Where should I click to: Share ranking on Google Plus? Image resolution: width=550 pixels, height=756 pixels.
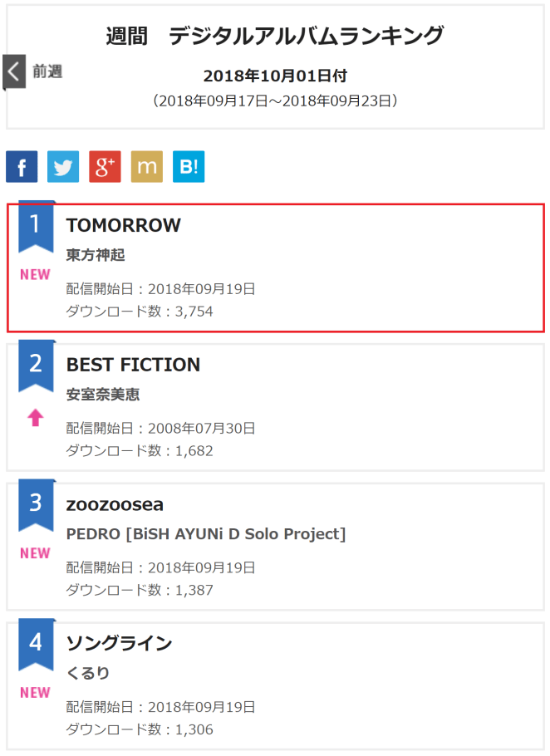(x=105, y=166)
